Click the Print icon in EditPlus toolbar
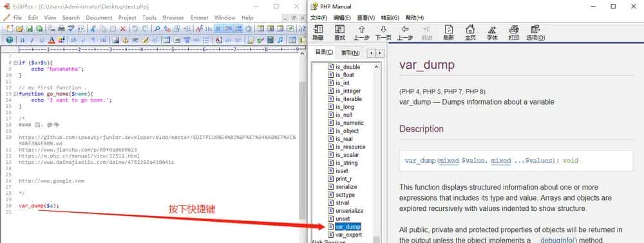The width and height of the screenshot is (644, 243). click(x=62, y=28)
